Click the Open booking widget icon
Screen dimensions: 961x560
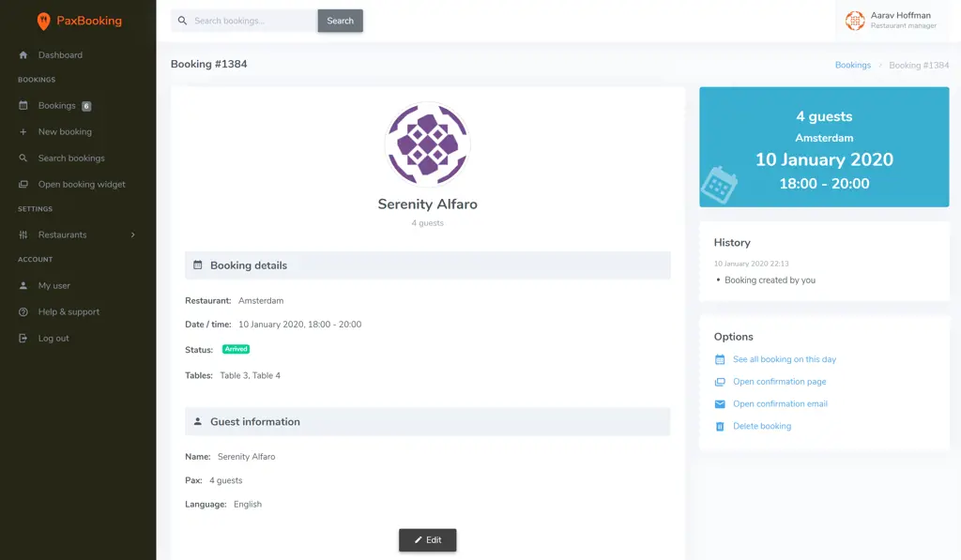click(23, 185)
